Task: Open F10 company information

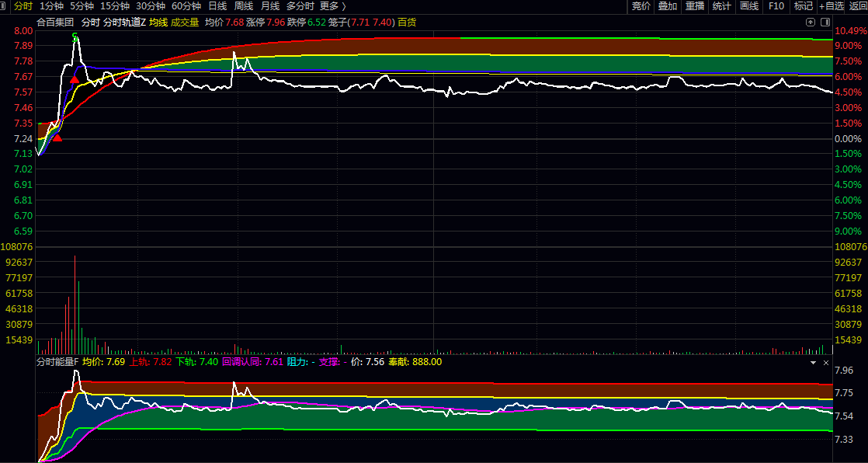Action: [x=776, y=6]
